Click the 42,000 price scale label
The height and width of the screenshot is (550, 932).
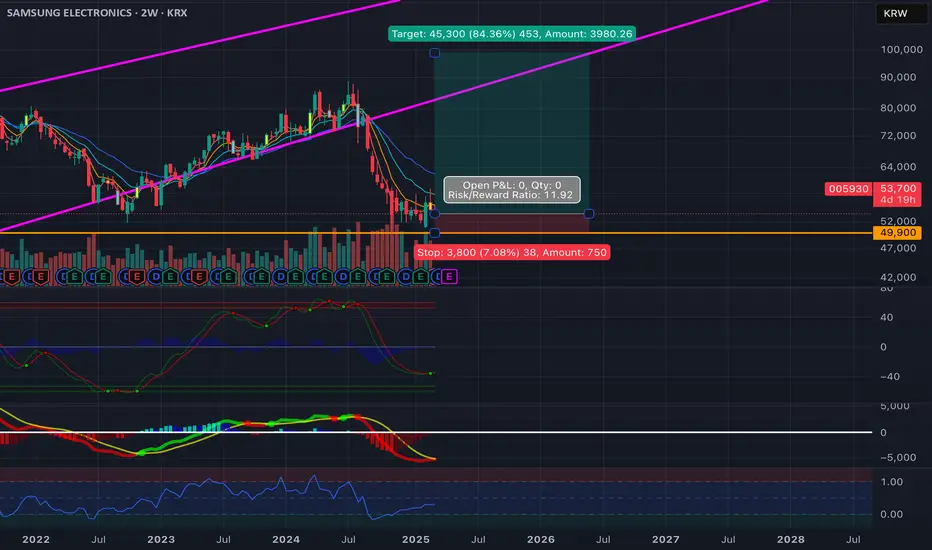tap(898, 277)
